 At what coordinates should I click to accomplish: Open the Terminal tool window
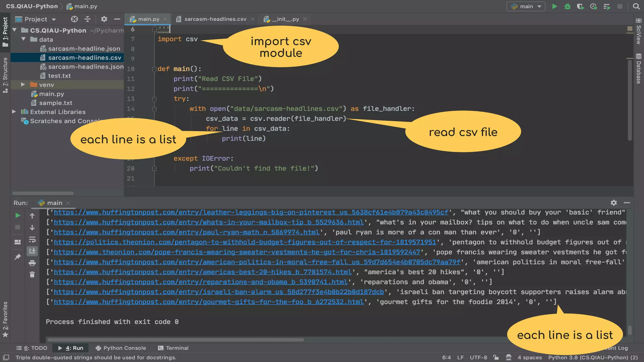(x=173, y=348)
